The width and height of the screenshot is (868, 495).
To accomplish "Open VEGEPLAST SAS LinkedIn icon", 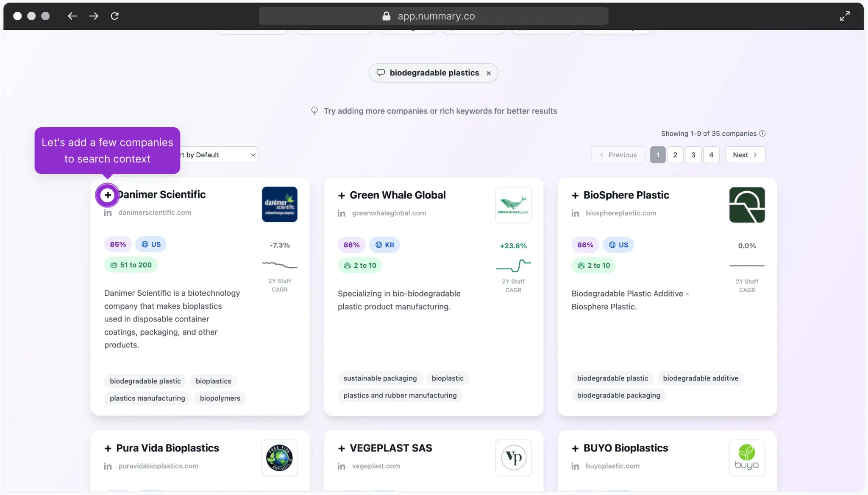I will pyautogui.click(x=341, y=466).
